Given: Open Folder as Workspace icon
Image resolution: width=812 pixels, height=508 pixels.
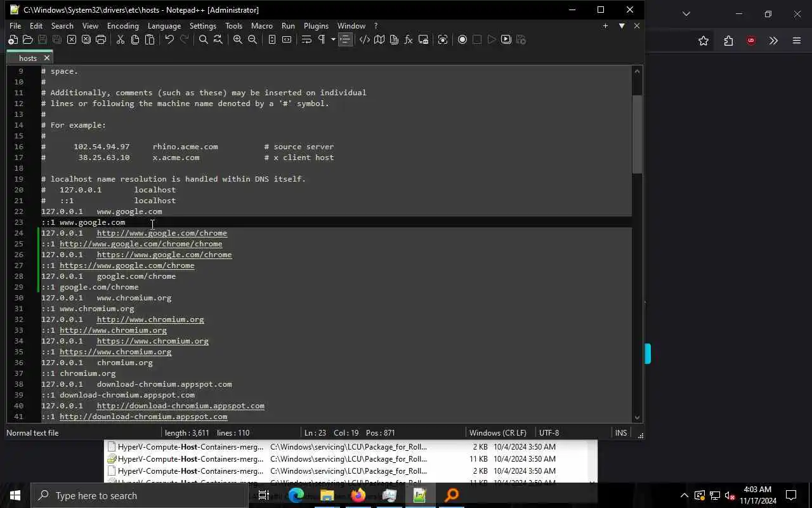Looking at the screenshot, I should pyautogui.click(x=423, y=39).
